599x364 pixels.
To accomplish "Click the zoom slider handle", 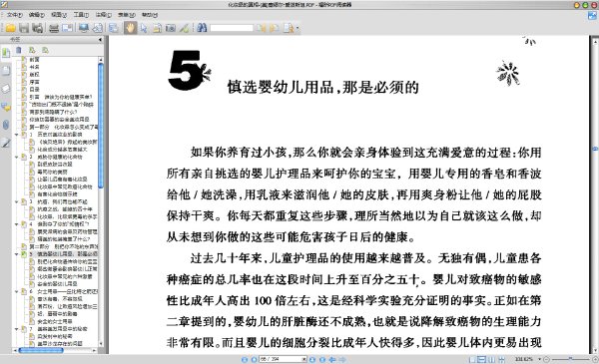I will point(570,359).
